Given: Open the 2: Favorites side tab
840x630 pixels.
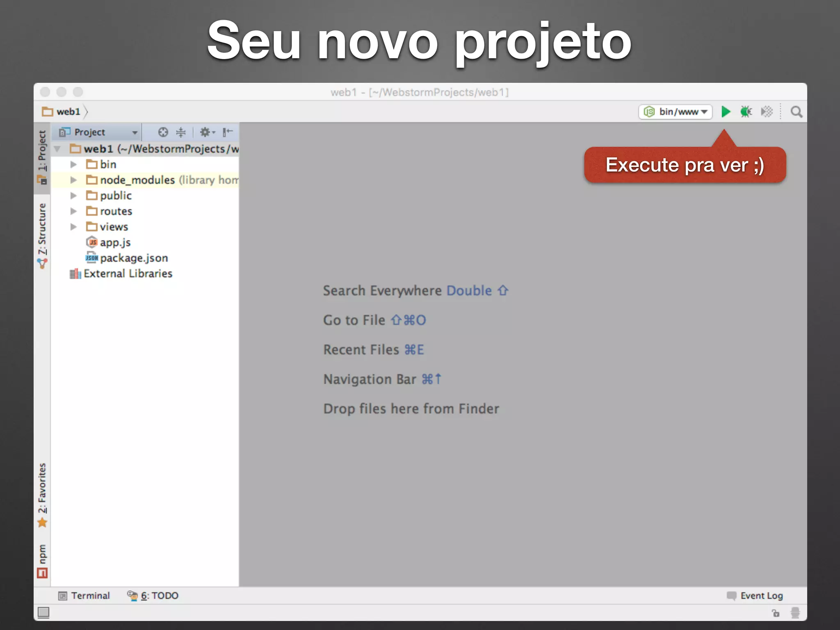Looking at the screenshot, I should pos(42,495).
